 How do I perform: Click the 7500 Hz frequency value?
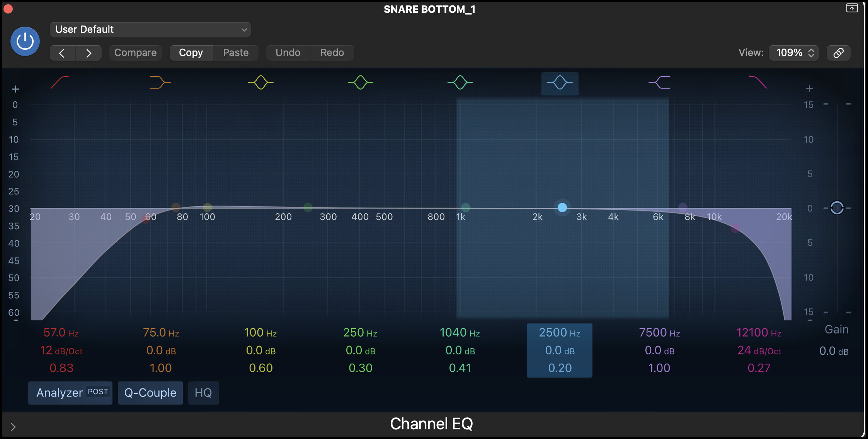click(x=659, y=333)
